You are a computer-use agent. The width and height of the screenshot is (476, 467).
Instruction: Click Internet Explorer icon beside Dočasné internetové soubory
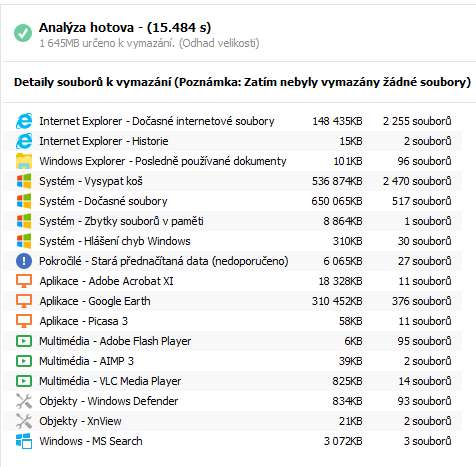tap(24, 121)
